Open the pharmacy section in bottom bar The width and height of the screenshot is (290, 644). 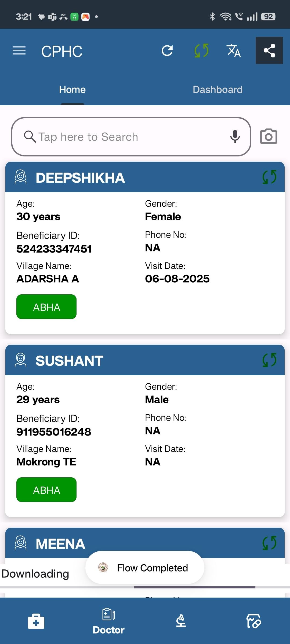[254, 621]
